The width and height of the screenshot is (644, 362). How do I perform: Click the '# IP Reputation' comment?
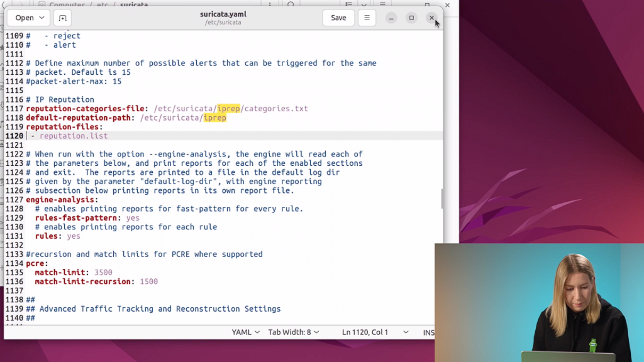(60, 100)
